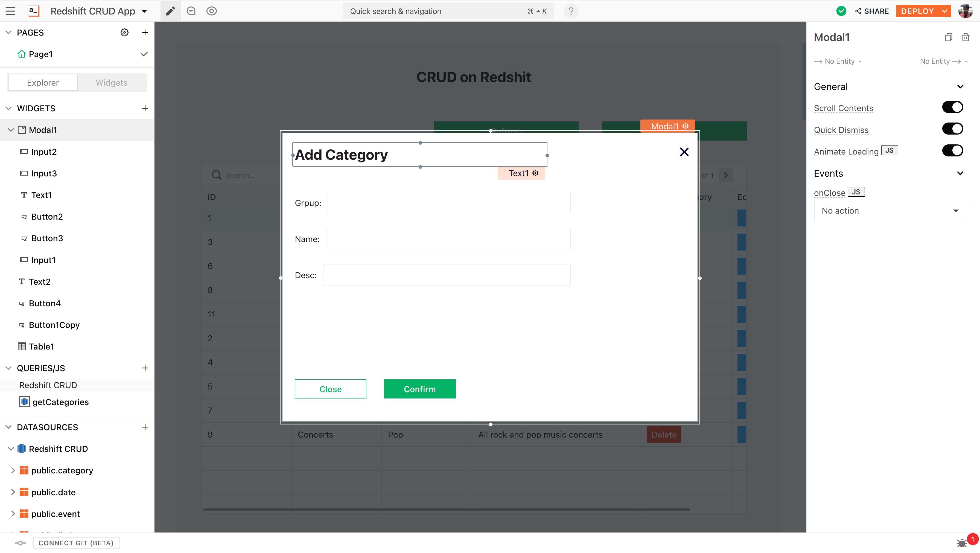Disable the Quick Dismiss switch
980x553 pixels.
pyautogui.click(x=952, y=129)
